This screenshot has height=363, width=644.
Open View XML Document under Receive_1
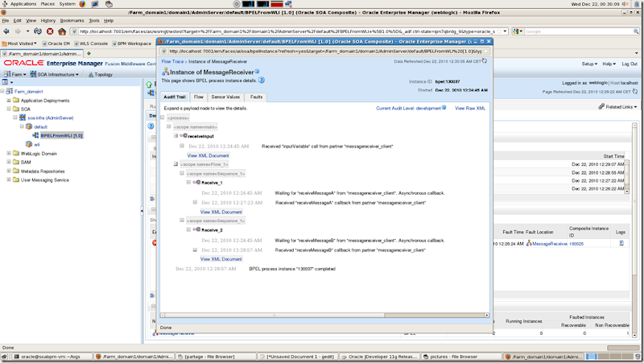(x=221, y=212)
